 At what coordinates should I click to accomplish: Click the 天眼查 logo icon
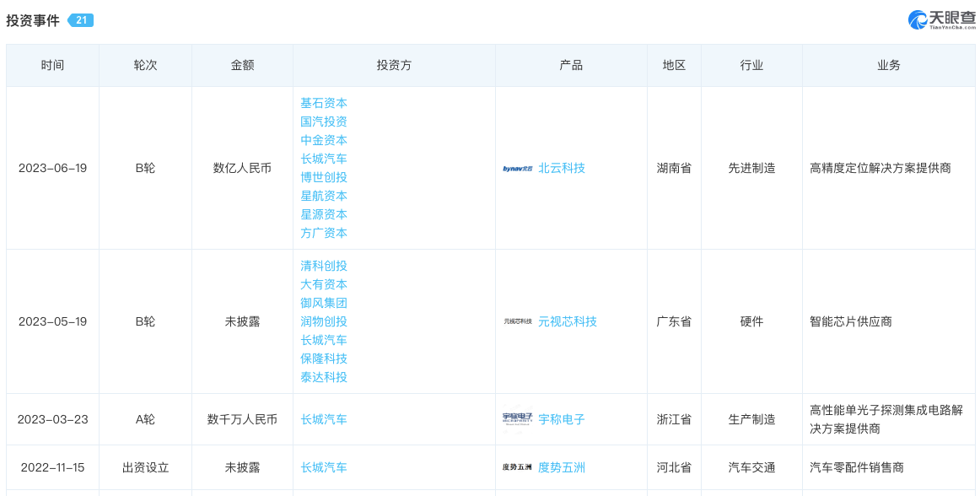pos(917,19)
